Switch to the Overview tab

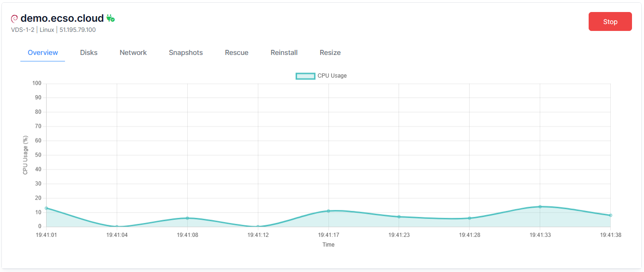(43, 53)
